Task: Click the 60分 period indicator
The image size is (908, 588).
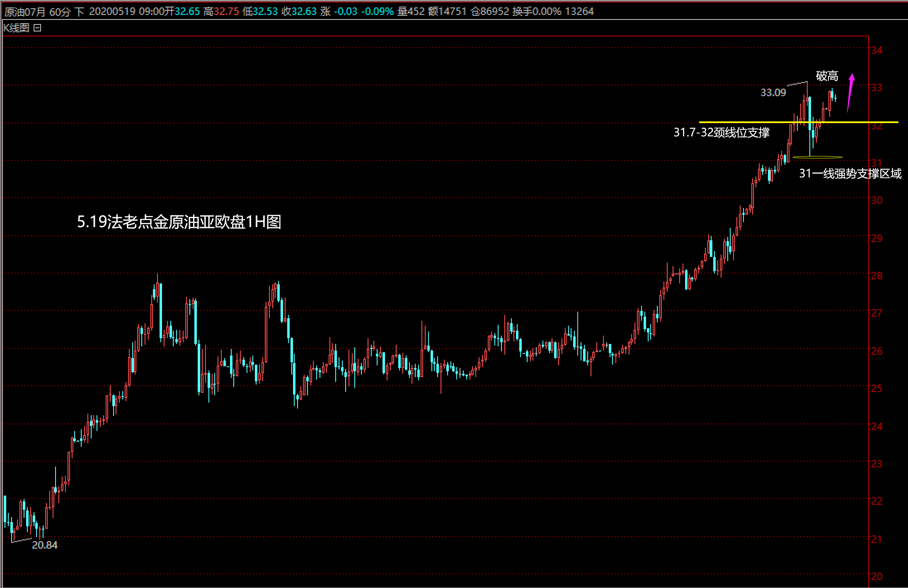Action: click(60, 12)
